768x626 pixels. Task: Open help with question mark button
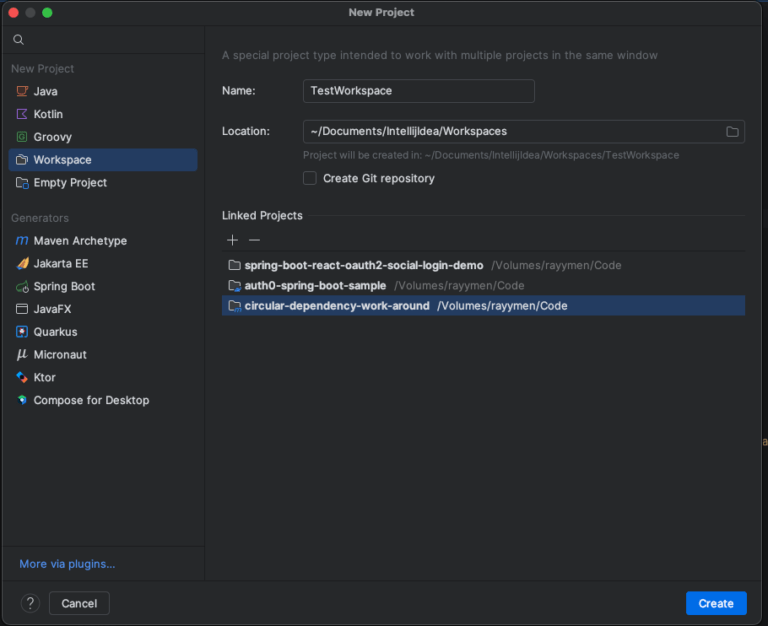(31, 603)
